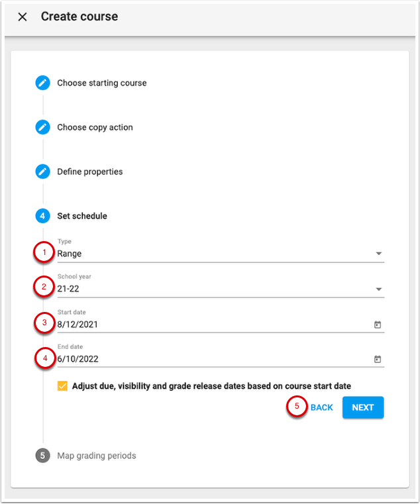Expand the Type dropdown arrow
Screen dimensions: 420x504
[378, 254]
